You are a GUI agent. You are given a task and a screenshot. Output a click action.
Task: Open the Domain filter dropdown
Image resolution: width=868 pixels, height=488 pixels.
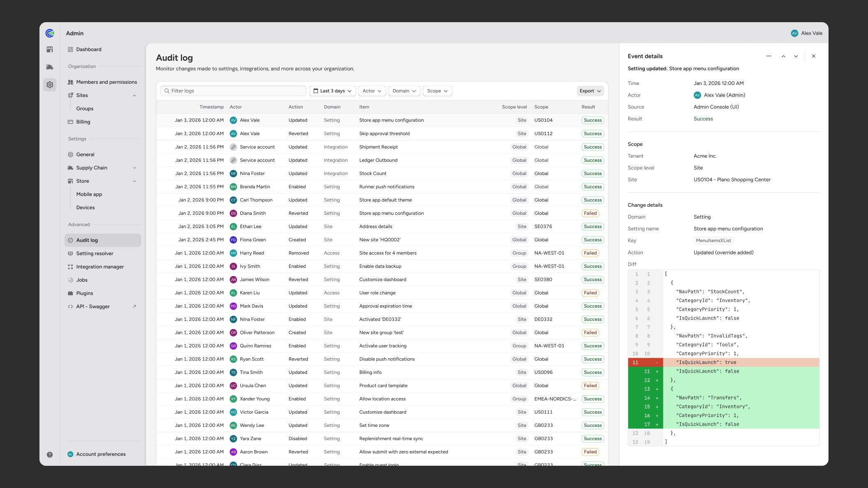click(x=404, y=91)
